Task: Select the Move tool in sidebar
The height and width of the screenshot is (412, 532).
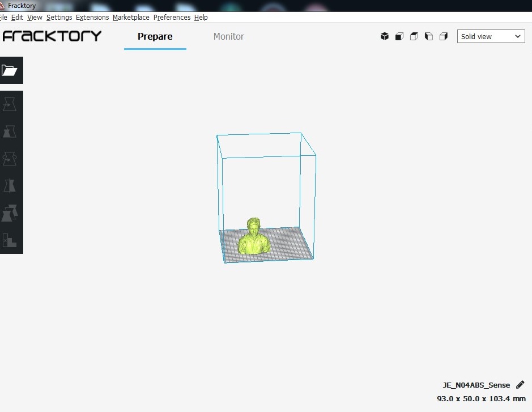Action: (x=10, y=104)
